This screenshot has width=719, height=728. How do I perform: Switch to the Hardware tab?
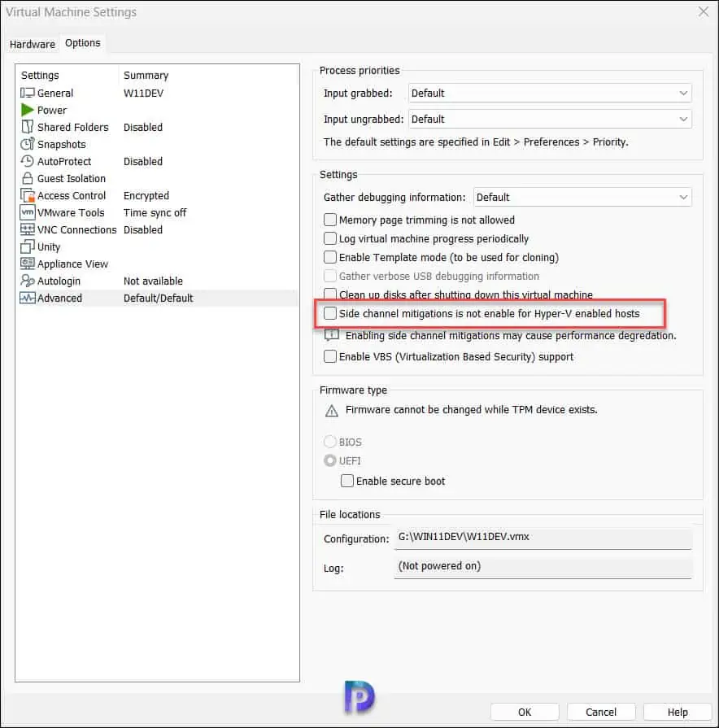point(33,44)
